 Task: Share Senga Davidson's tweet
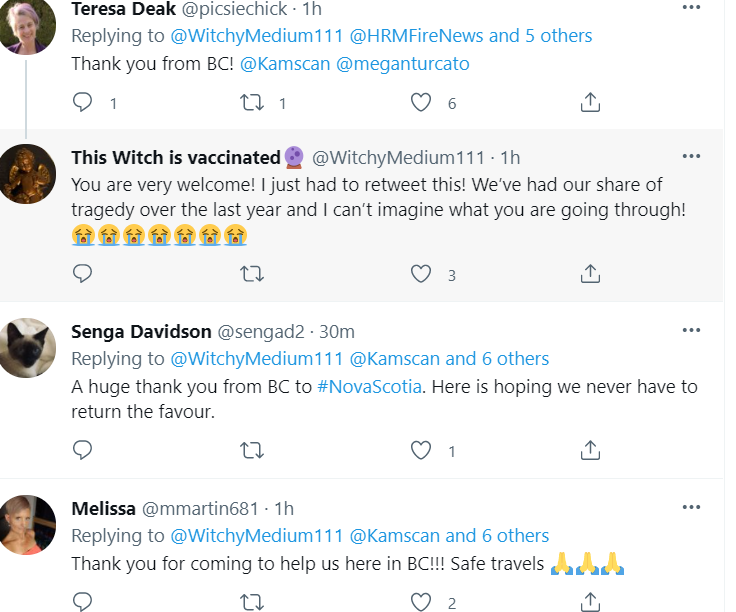click(590, 450)
